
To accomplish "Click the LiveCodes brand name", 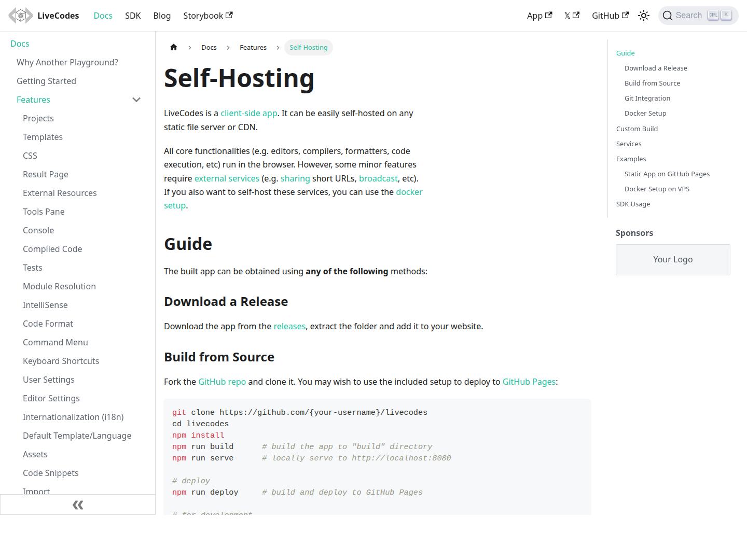I will 58,16.
